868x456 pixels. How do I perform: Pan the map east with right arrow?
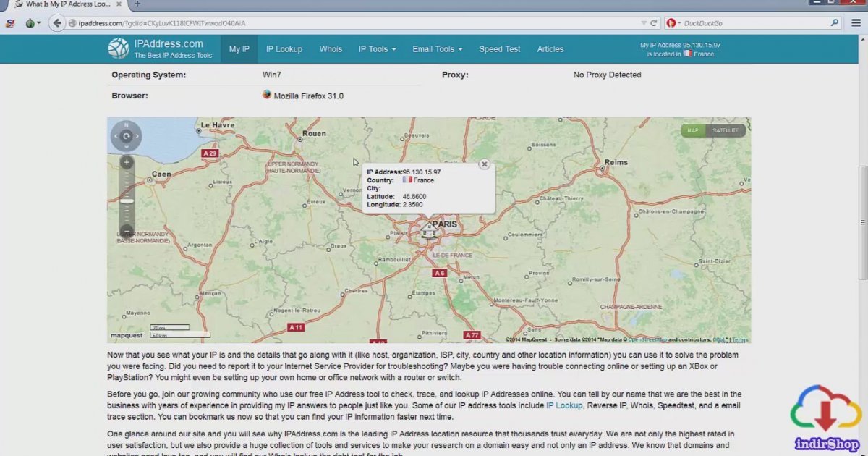138,136
